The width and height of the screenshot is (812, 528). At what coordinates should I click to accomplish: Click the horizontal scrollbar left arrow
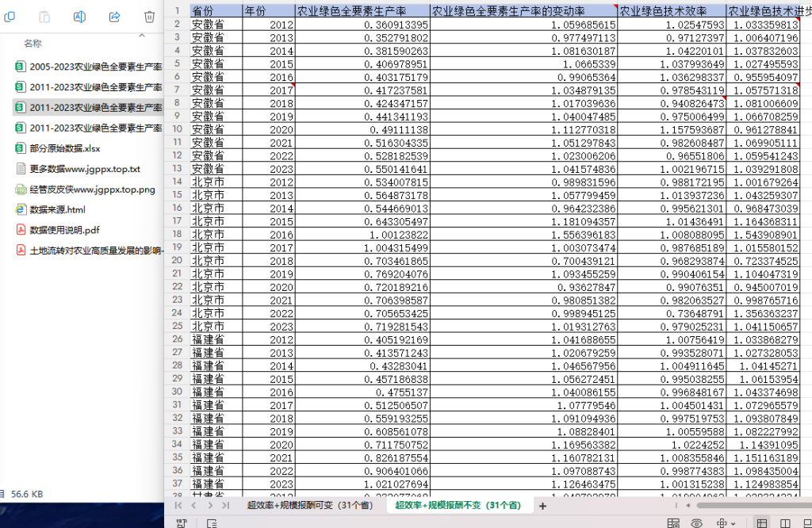point(688,505)
